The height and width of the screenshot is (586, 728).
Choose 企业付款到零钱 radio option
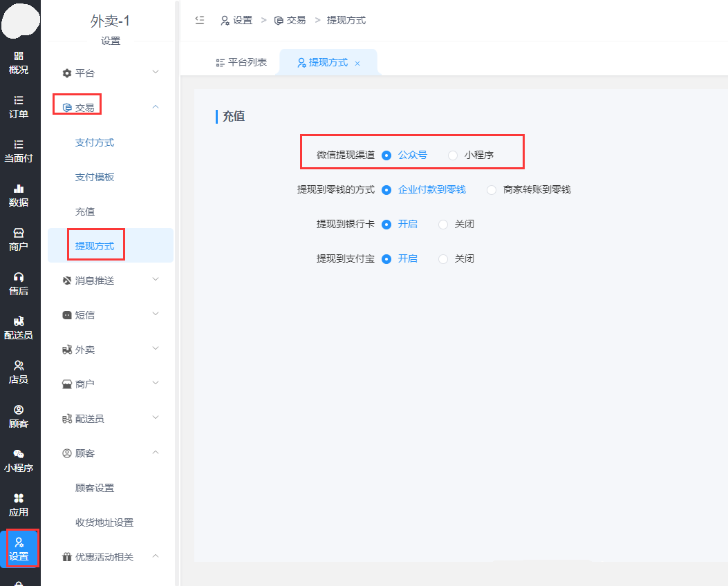[x=386, y=190]
